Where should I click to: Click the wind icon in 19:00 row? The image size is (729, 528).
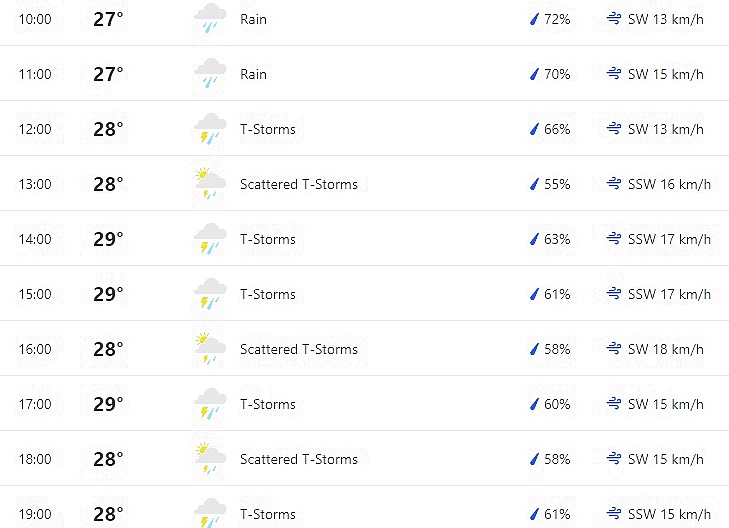tap(614, 514)
